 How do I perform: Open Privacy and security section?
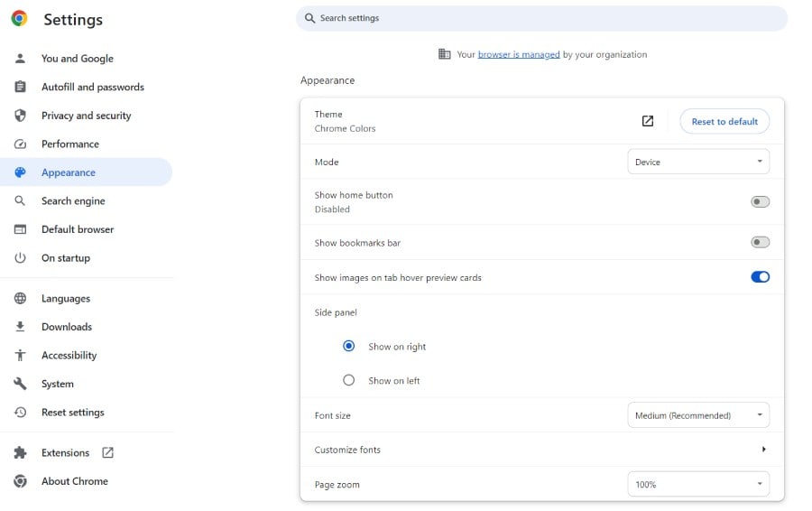86,116
